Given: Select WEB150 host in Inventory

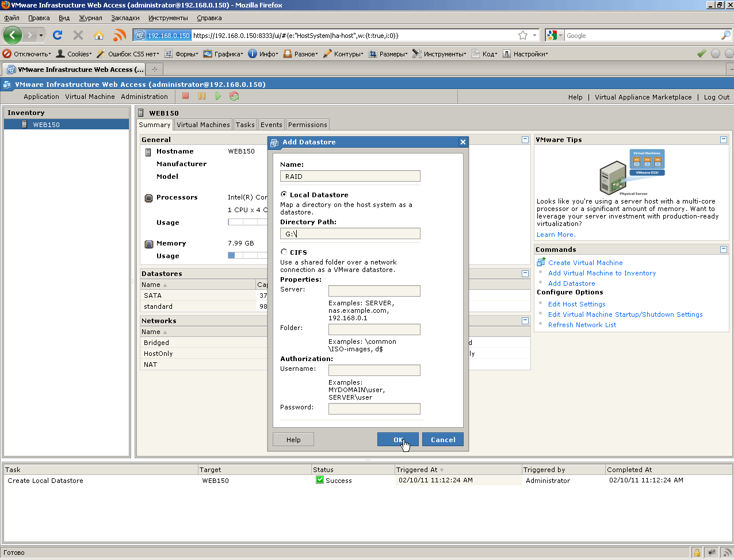Looking at the screenshot, I should click(66, 124).
